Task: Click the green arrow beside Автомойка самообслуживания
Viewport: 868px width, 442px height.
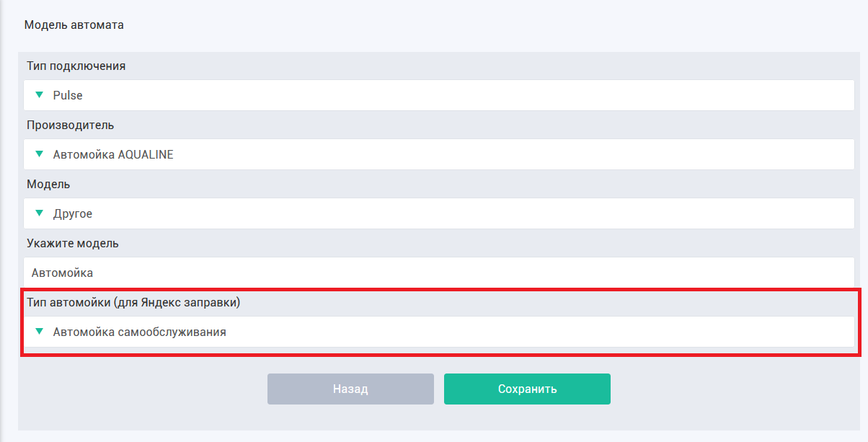Action: click(x=39, y=332)
